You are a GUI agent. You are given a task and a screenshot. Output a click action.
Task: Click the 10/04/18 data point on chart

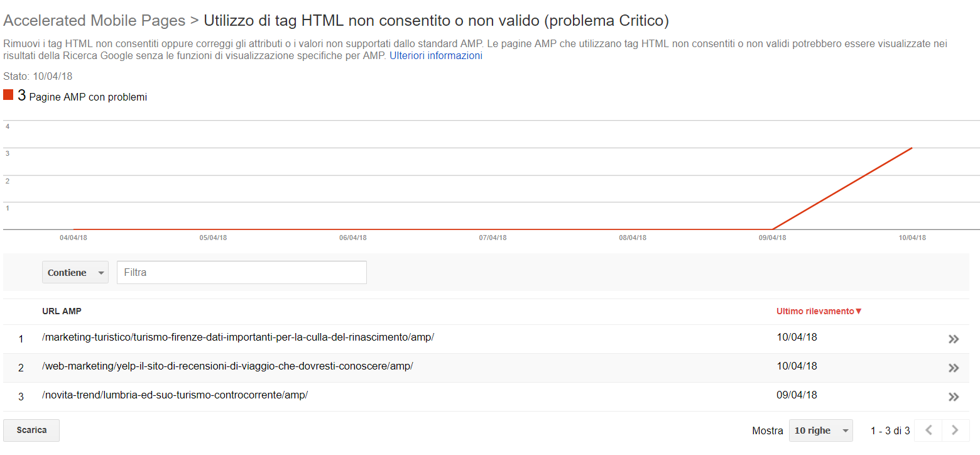point(912,148)
